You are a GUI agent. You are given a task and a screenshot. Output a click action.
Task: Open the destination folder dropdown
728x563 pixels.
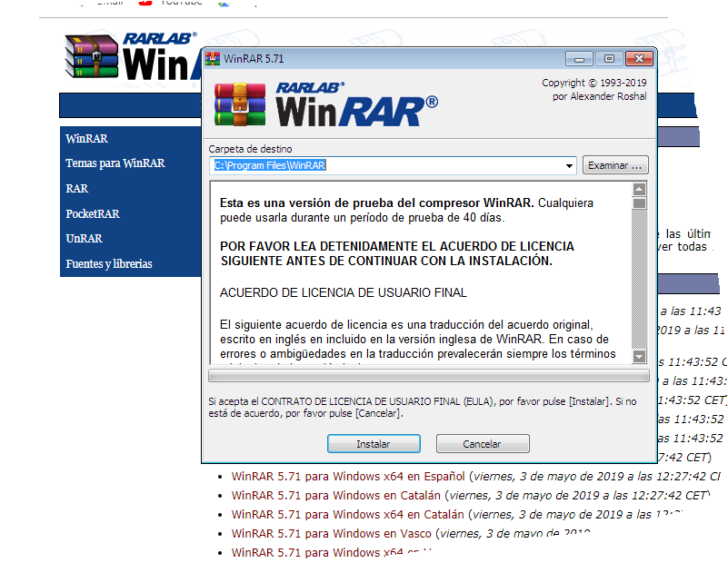coord(569,165)
